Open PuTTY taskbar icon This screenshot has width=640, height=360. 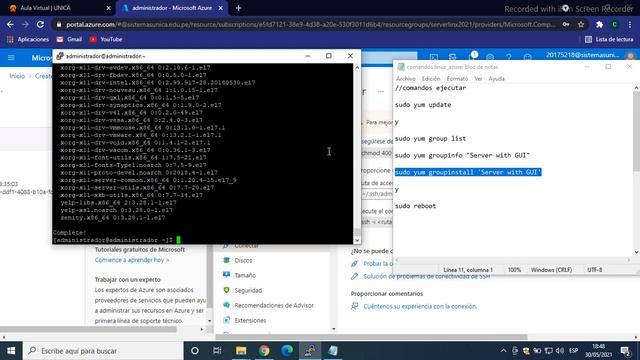point(310,351)
